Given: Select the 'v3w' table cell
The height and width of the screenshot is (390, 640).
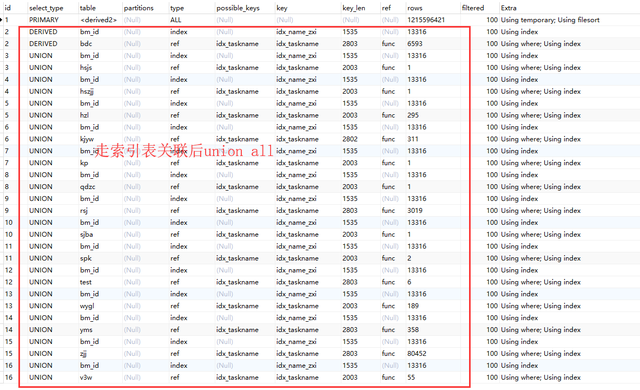Looking at the screenshot, I should (86, 377).
